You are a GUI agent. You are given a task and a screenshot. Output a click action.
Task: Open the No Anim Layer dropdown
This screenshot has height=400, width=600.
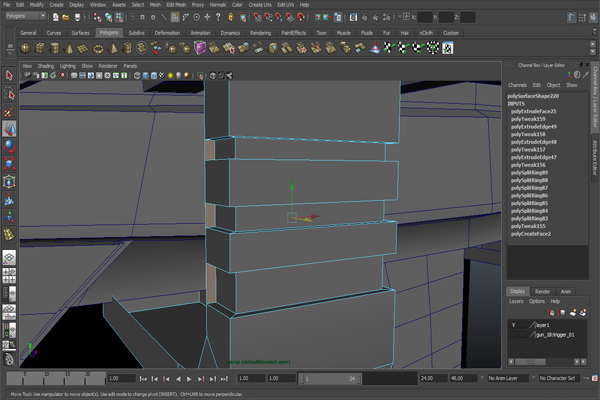(x=508, y=378)
